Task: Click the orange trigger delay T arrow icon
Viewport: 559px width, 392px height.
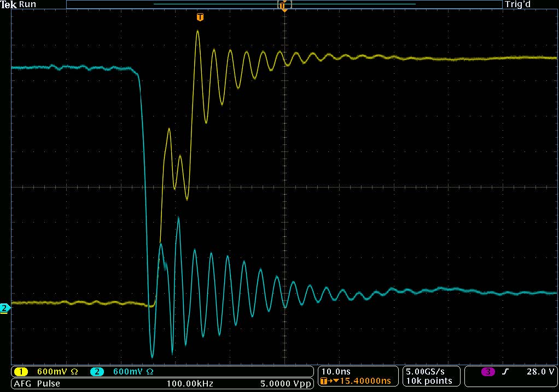Action: click(325, 381)
